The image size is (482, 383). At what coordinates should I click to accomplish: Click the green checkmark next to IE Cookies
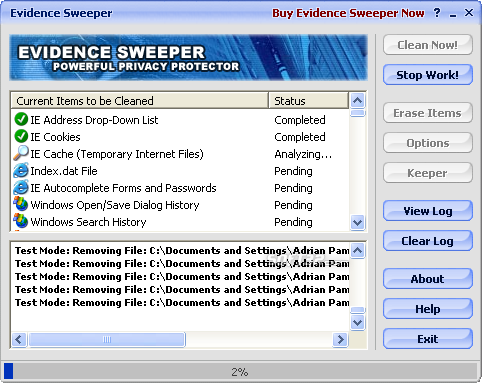21,136
